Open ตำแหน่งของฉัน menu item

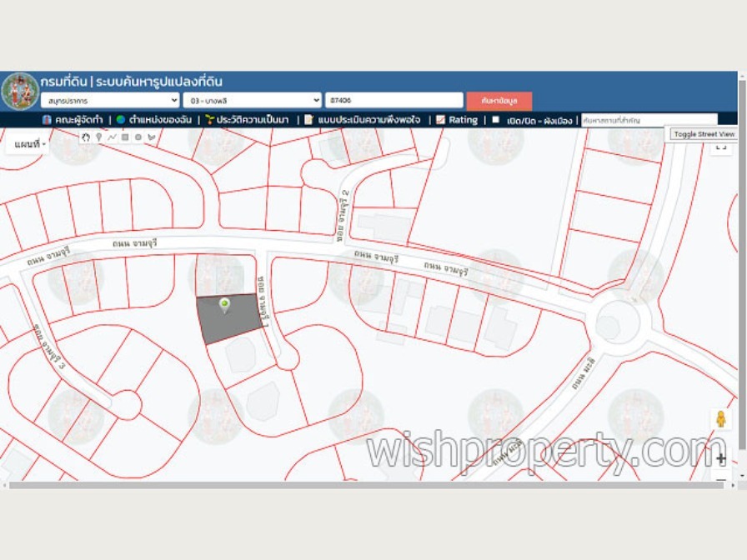tap(160, 120)
